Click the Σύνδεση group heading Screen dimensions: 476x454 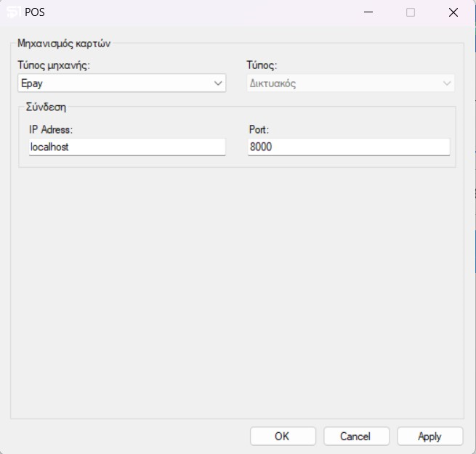point(46,107)
